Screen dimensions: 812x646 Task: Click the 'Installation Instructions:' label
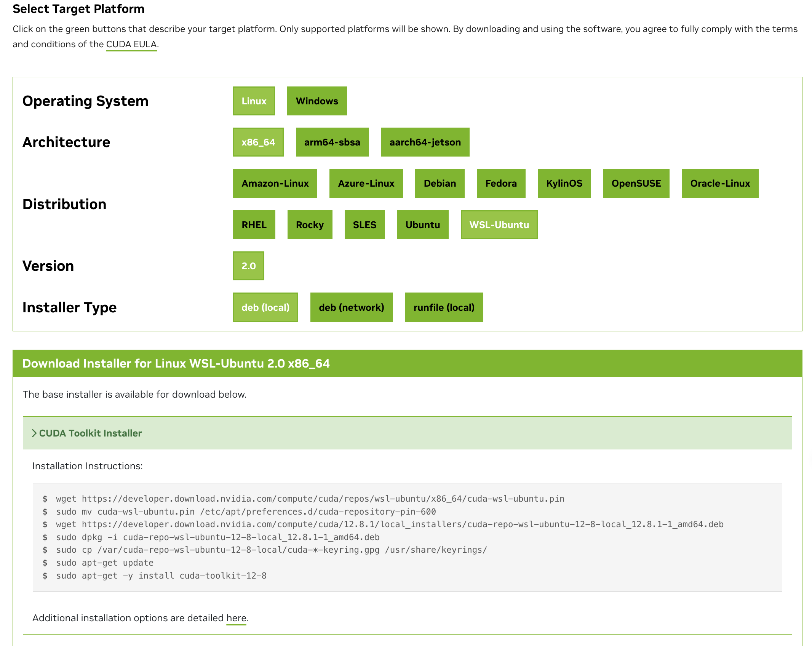coord(88,466)
